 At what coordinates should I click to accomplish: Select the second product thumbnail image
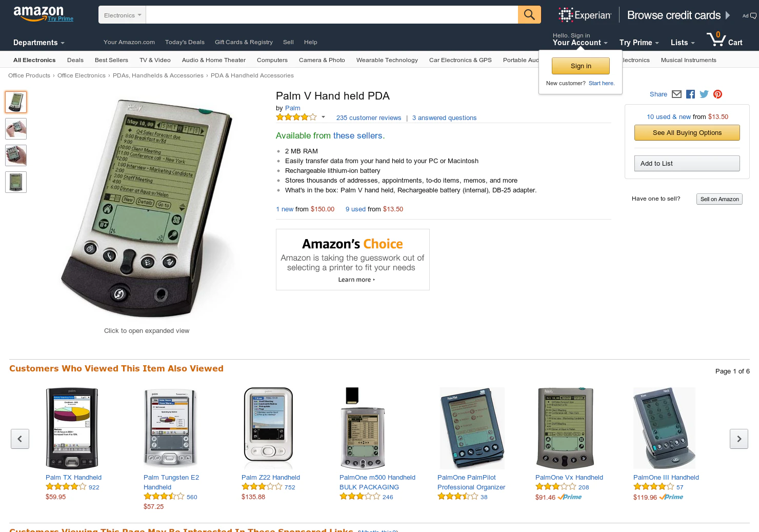coord(16,129)
